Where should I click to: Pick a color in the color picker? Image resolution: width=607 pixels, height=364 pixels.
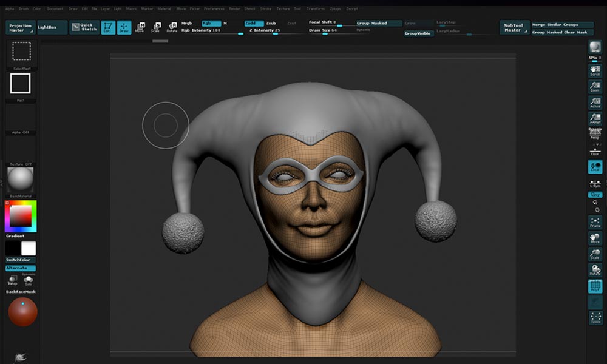click(21, 216)
